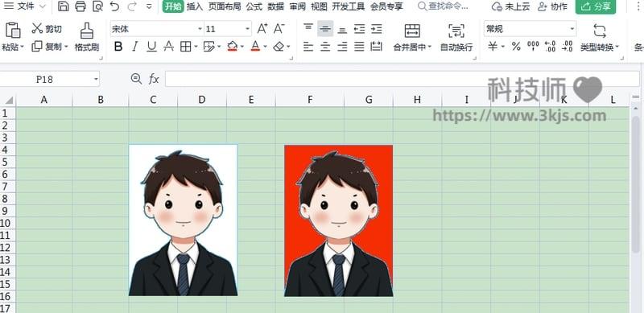644x313 pixels.
Task: Click the red font color A
Action: pos(255,47)
